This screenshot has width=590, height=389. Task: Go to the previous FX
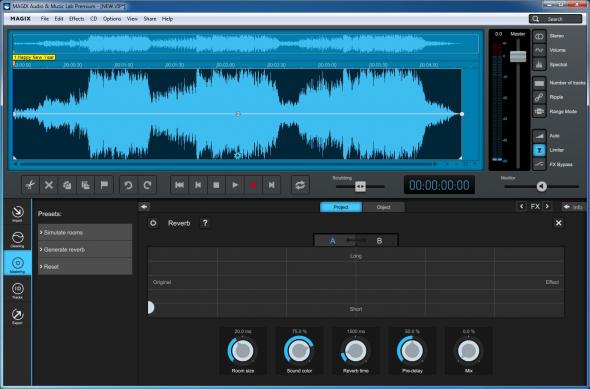[x=522, y=206]
